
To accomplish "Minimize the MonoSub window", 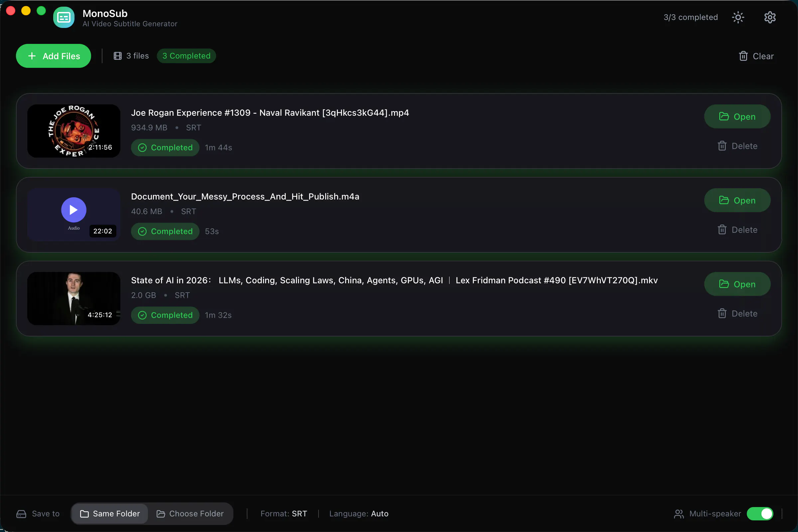I will point(26,11).
